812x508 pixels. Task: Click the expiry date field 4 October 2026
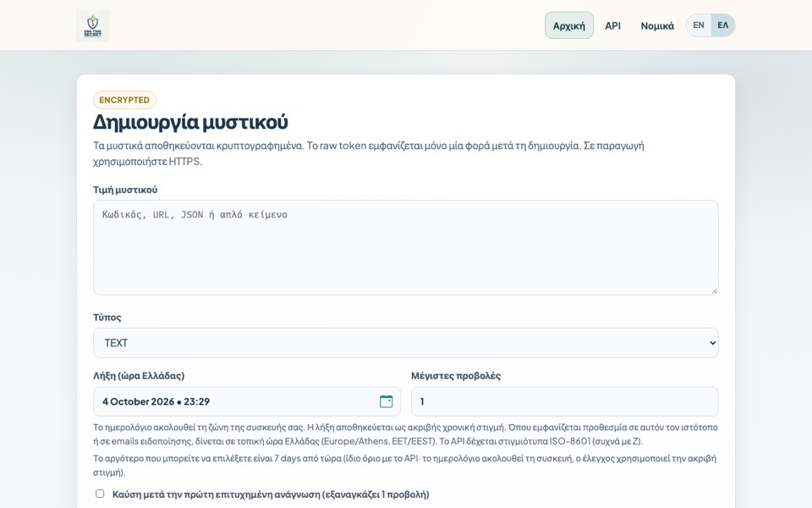coord(246,401)
